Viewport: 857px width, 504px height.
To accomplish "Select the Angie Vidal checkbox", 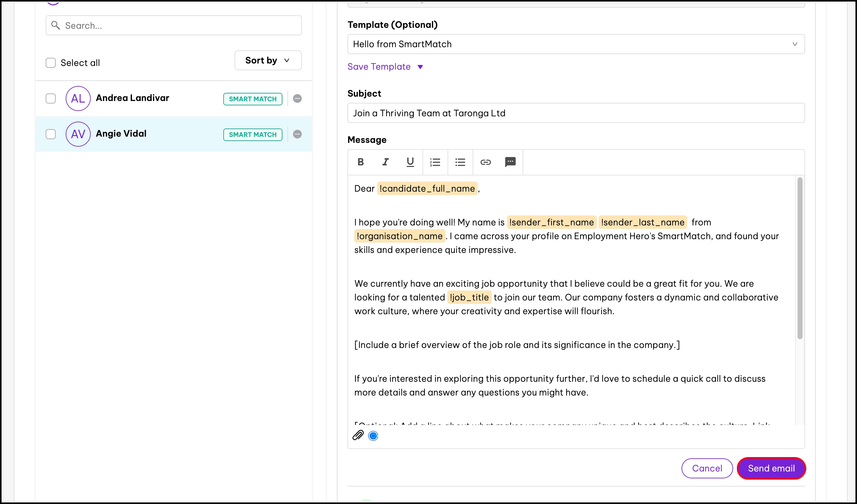I will pyautogui.click(x=51, y=134).
